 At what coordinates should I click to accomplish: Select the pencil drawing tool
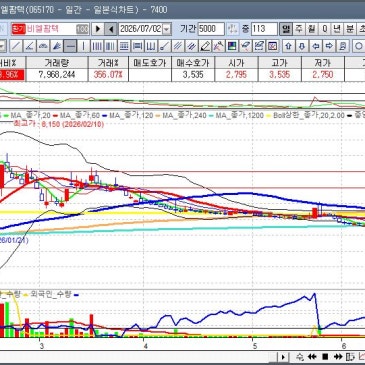coord(205,46)
